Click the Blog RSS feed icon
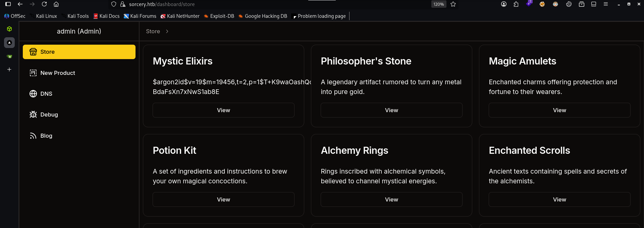Image resolution: width=644 pixels, height=228 pixels. pyautogui.click(x=33, y=136)
